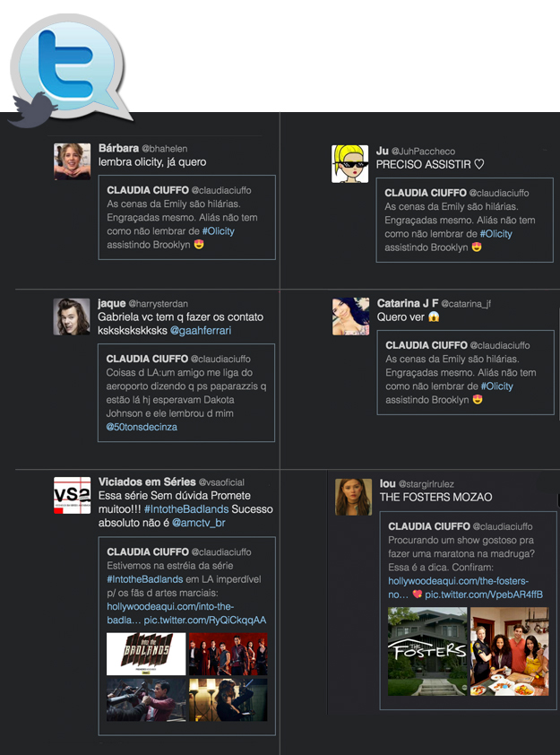Click the small grey Twitter bird icon
Viewport: 560px width, 755px height.
click(x=32, y=109)
